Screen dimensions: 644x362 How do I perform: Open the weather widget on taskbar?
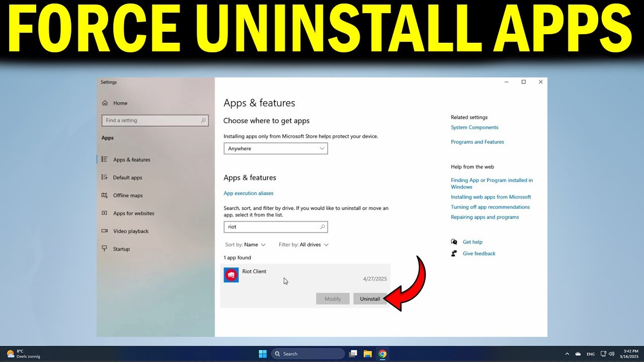pos(23,353)
